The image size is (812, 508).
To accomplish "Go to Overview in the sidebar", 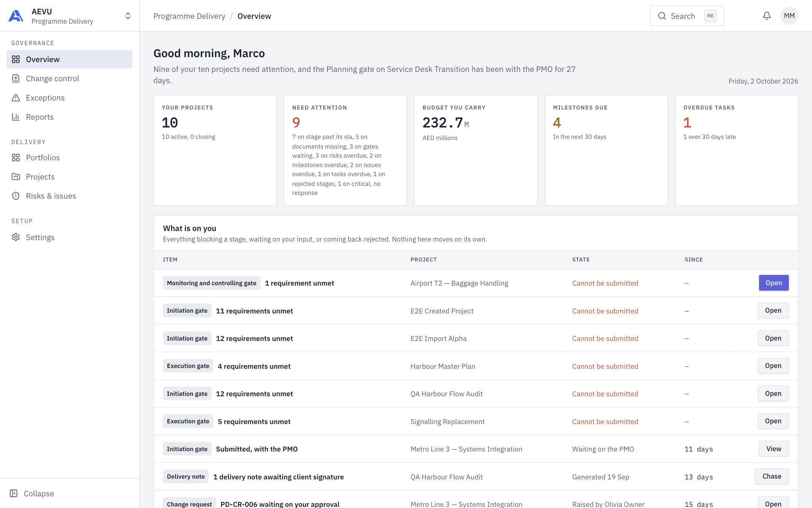I will (x=70, y=59).
